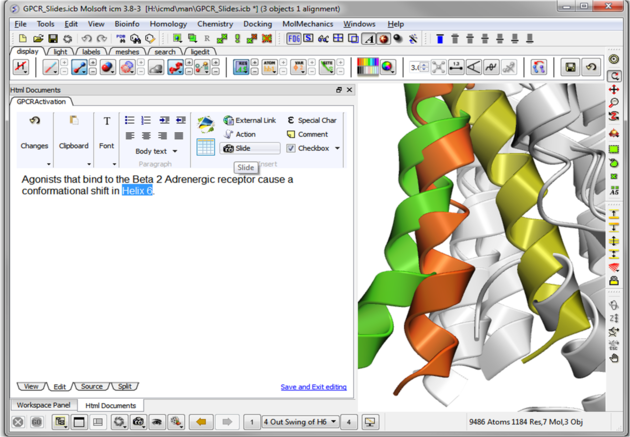Open the slide selector '4 Out Swing of H6'
Image resolution: width=630 pixels, height=437 pixels.
coord(300,422)
